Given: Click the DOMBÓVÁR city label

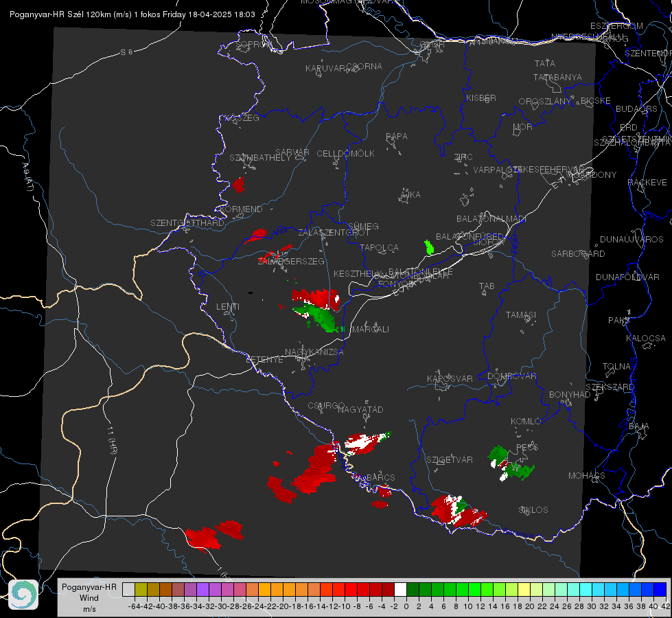Looking at the screenshot, I should (x=511, y=376).
